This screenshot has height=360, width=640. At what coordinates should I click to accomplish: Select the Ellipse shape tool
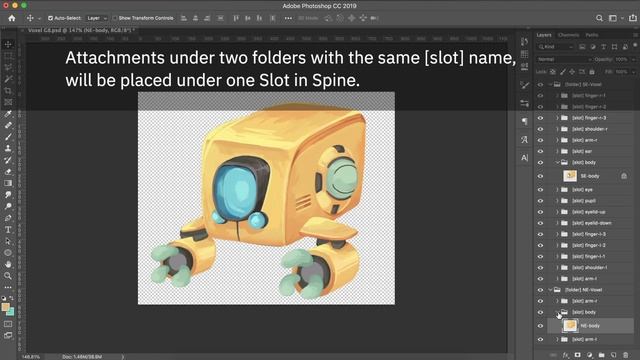[x=8, y=253]
